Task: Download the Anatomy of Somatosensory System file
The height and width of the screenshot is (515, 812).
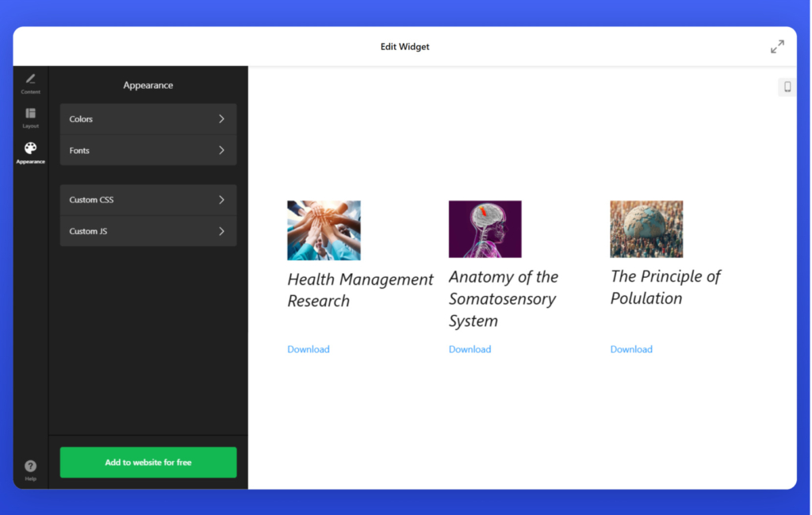Action: coord(469,349)
